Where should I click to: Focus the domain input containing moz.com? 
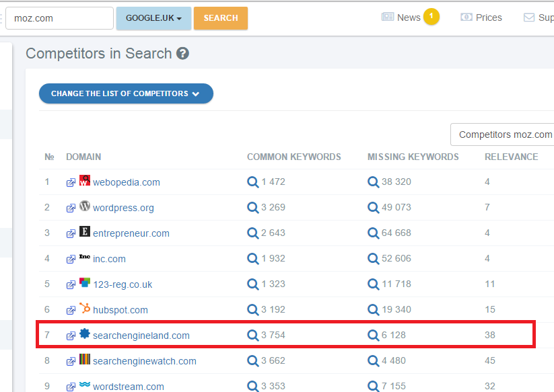point(59,18)
